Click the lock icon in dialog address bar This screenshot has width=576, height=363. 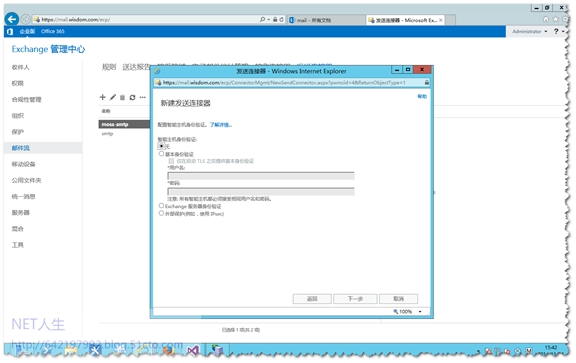[426, 83]
